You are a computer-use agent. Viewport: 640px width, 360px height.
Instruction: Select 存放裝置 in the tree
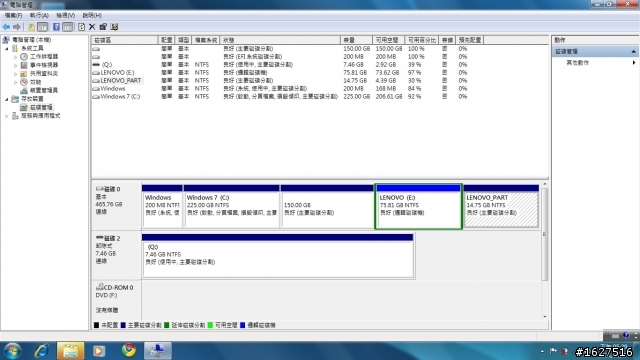(x=32, y=99)
